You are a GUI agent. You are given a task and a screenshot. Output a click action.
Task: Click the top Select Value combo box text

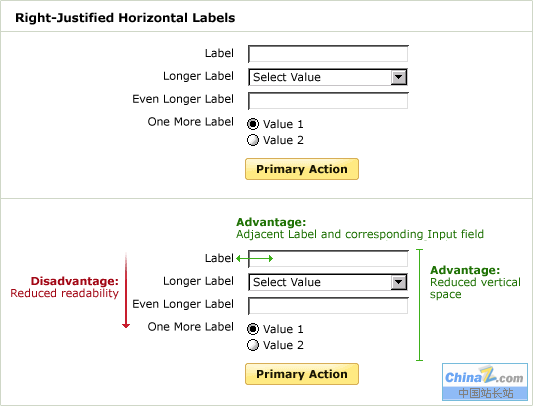(287, 78)
